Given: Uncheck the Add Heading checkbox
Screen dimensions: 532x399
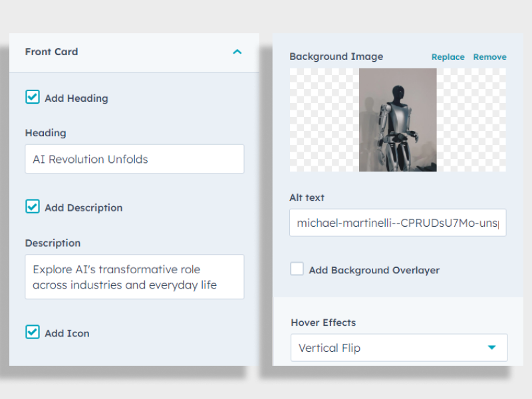Looking at the screenshot, I should pos(33,97).
